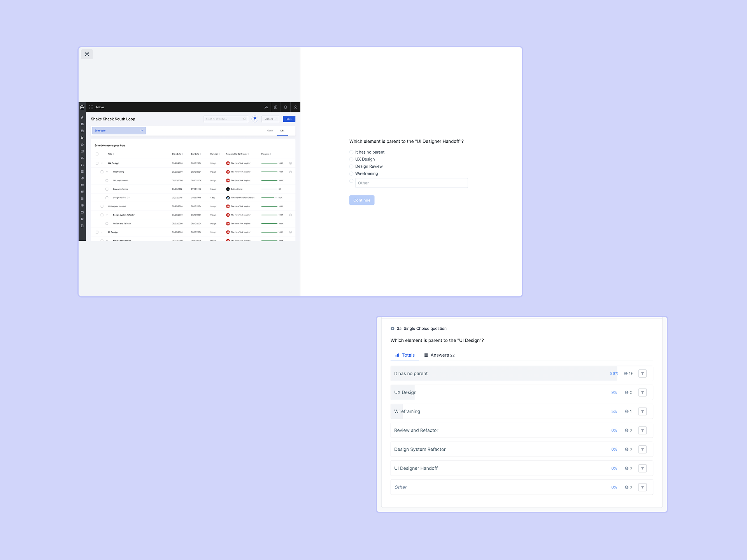Screen dimensions: 747x560
Task: Click the progress bar on the Design Review row
Action: click(268, 198)
